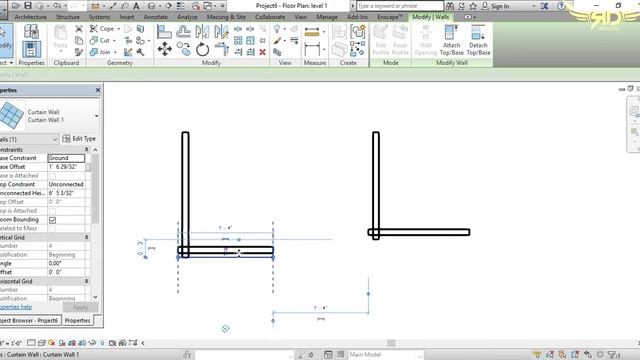640x360 pixels.
Task: Click the Properties palette vertical scrollbar
Action: (x=95, y=189)
